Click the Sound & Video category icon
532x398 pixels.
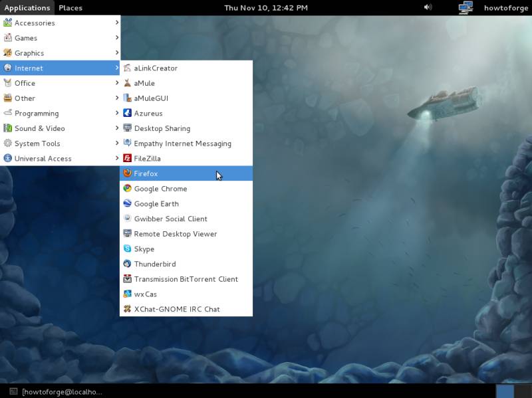click(7, 128)
